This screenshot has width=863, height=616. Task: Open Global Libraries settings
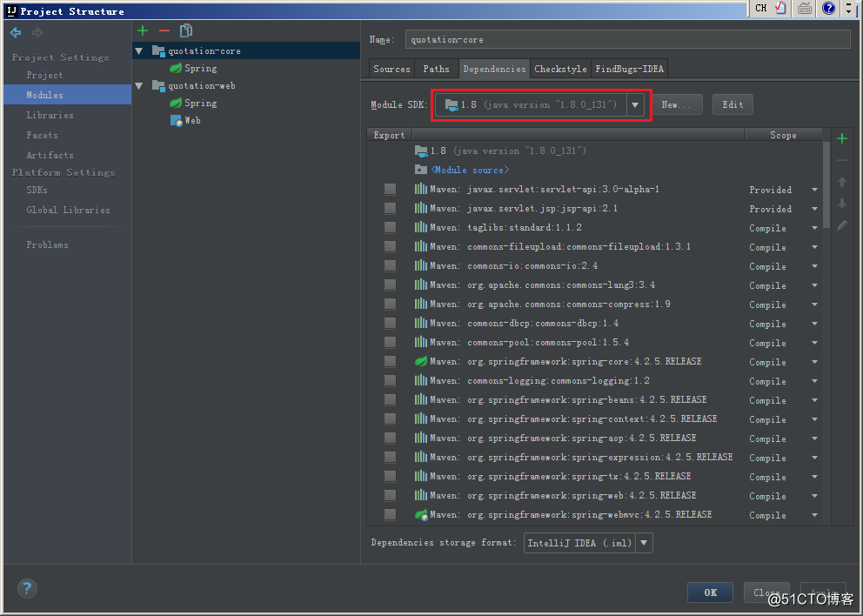pos(68,210)
